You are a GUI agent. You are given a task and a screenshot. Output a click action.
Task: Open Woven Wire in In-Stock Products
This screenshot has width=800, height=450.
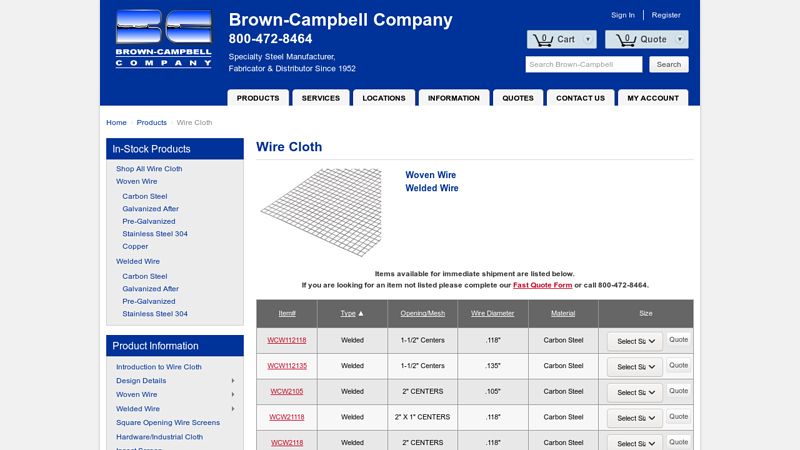[136, 182]
